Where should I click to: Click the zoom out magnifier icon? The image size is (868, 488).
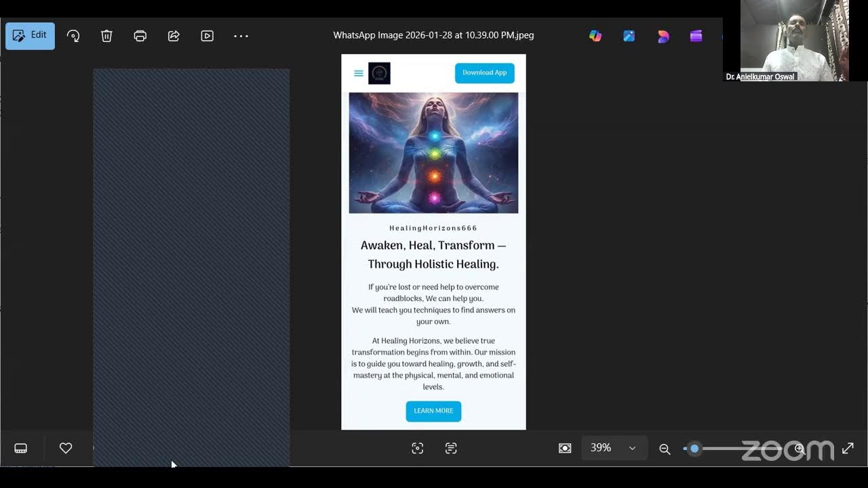(665, 449)
